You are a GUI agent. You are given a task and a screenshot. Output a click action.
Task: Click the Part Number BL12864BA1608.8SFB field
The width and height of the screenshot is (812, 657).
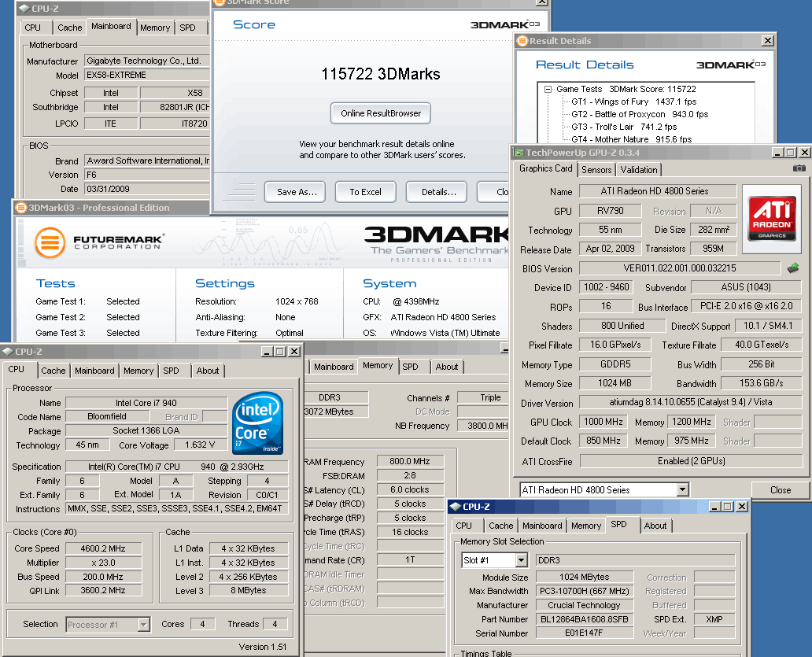584,619
